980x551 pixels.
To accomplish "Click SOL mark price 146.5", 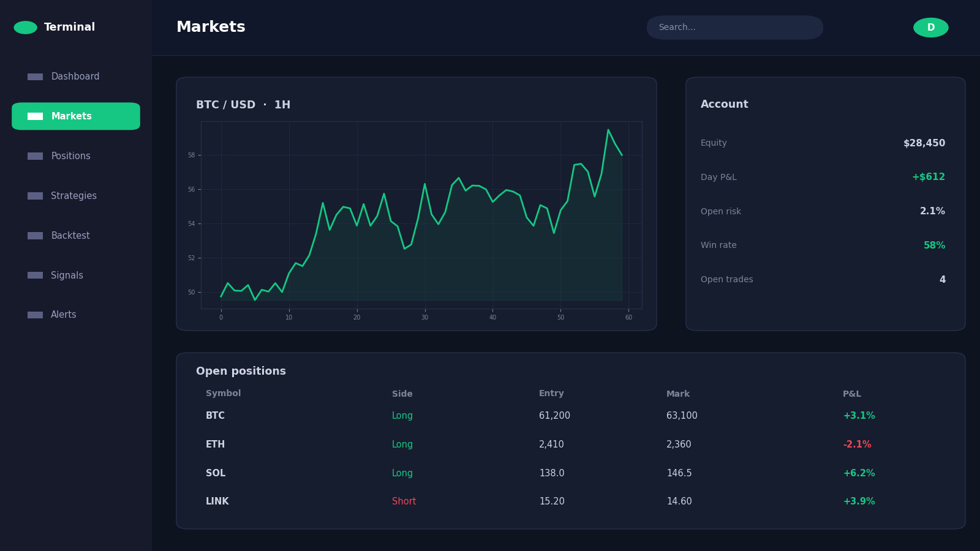I will [x=679, y=474].
